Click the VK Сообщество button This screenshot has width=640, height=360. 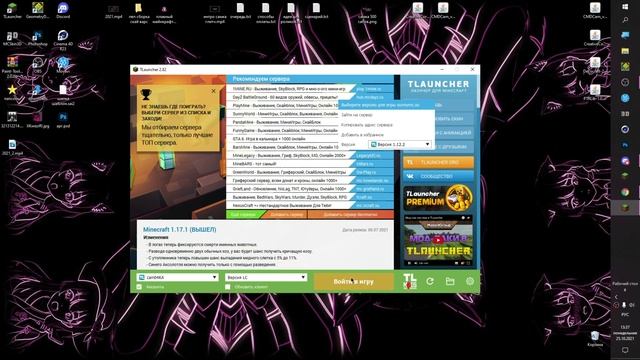point(438,176)
